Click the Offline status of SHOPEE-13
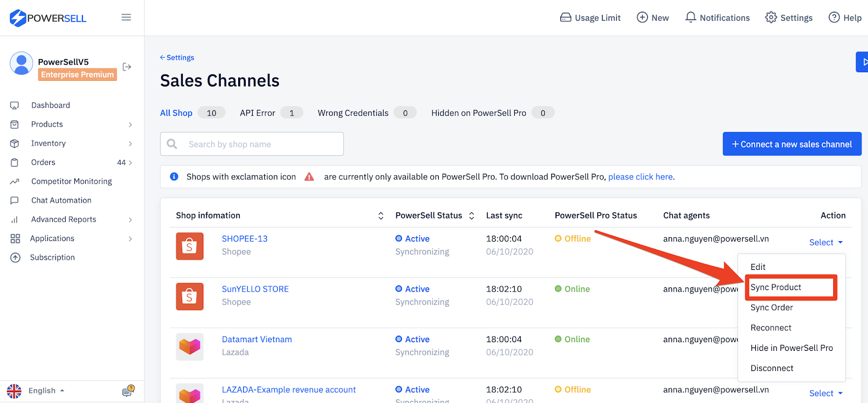The height and width of the screenshot is (403, 868). click(573, 238)
